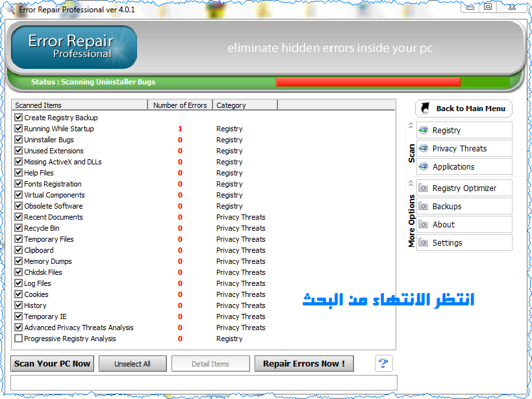Uncheck Fonts Registration
The height and width of the screenshot is (399, 532).
[x=19, y=183]
